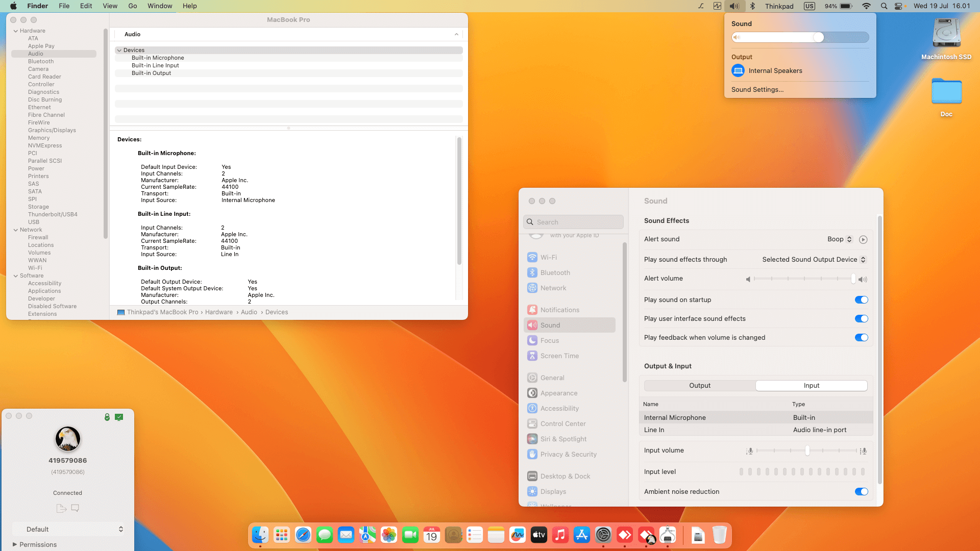Click Sound Settings… in the popup
This screenshot has height=551, width=980.
(x=757, y=90)
